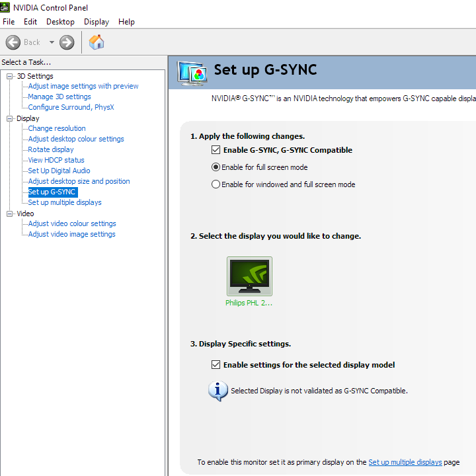476x476 pixels.
Task: Click the Philips PHL 2... display name
Action: tap(249, 303)
